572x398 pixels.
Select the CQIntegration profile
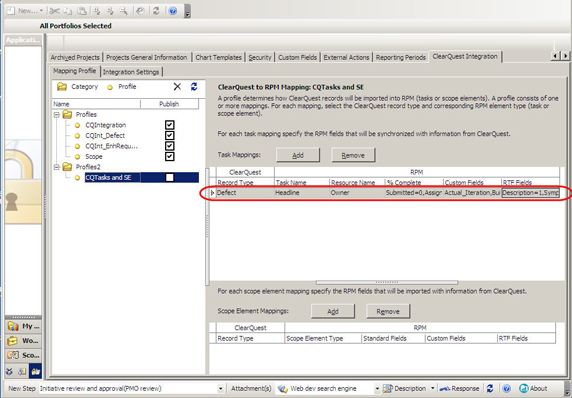(x=105, y=125)
